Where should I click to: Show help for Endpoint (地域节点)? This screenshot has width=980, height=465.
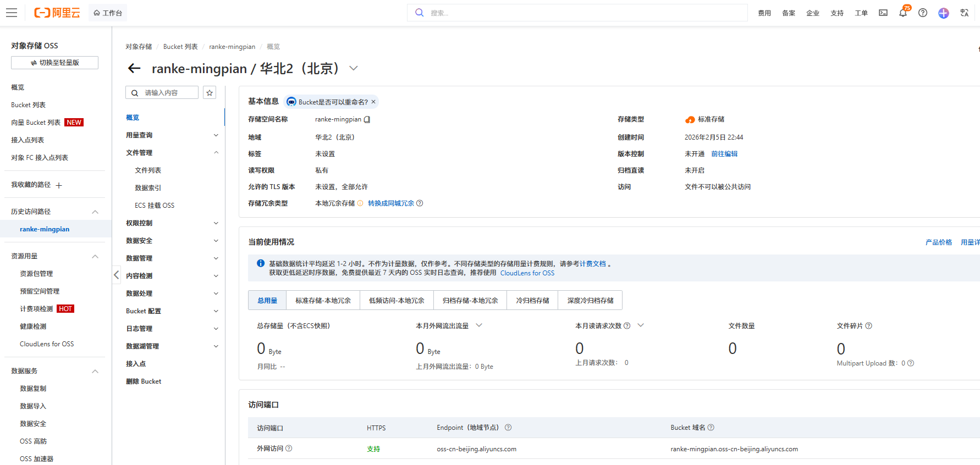pos(508,428)
